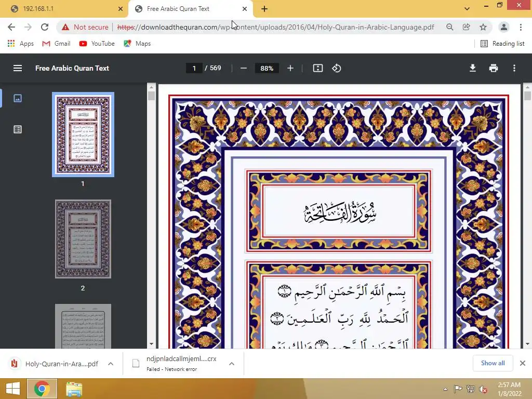Open Chrome three-dot menu
This screenshot has height=399, width=532.
click(x=521, y=27)
